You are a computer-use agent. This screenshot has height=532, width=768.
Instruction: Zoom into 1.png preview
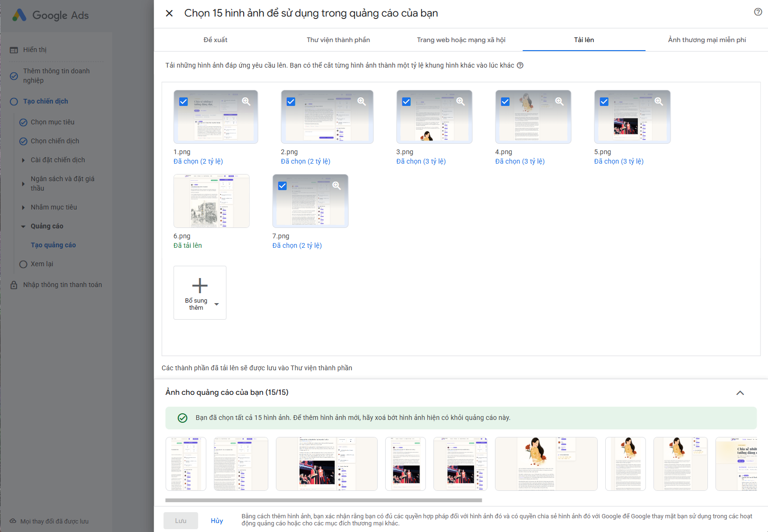pos(246,101)
